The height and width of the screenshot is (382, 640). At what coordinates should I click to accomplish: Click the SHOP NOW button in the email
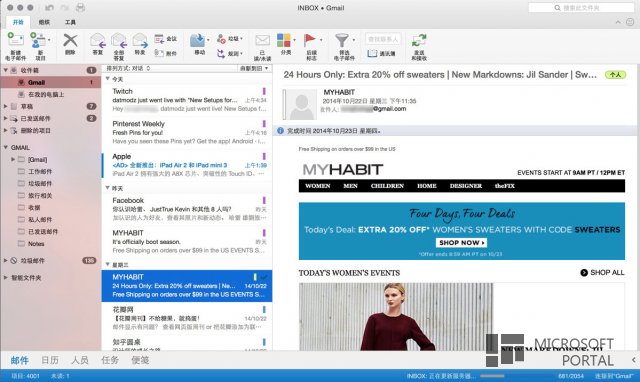pos(461,242)
